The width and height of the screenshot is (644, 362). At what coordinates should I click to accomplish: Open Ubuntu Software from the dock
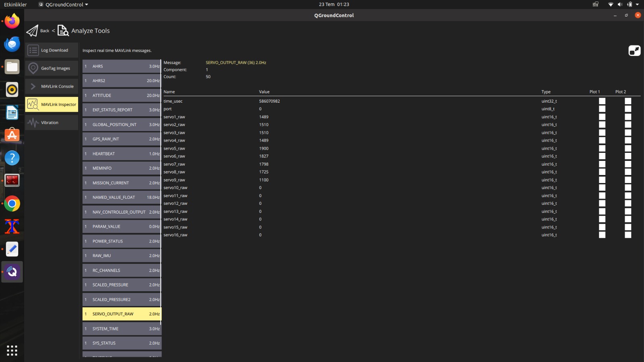(12, 135)
